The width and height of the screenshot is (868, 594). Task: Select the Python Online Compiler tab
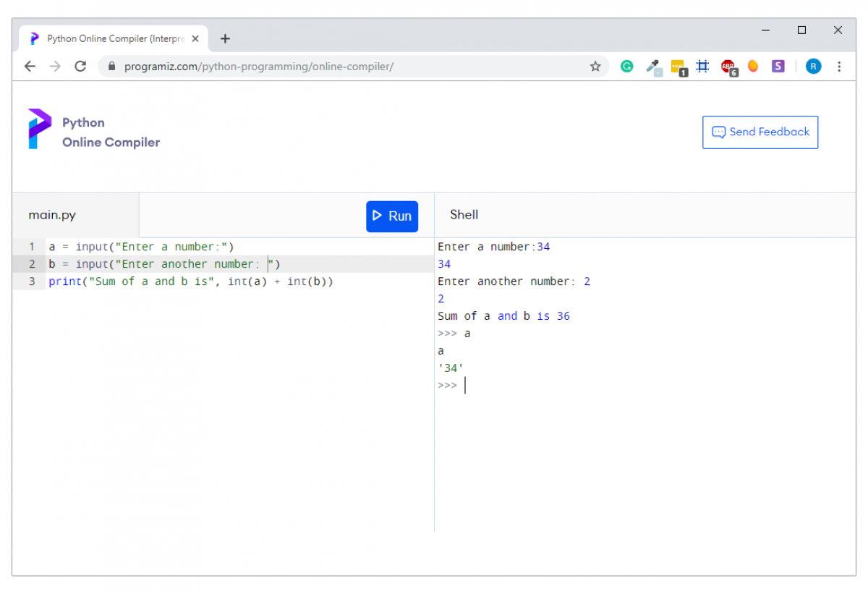point(109,38)
